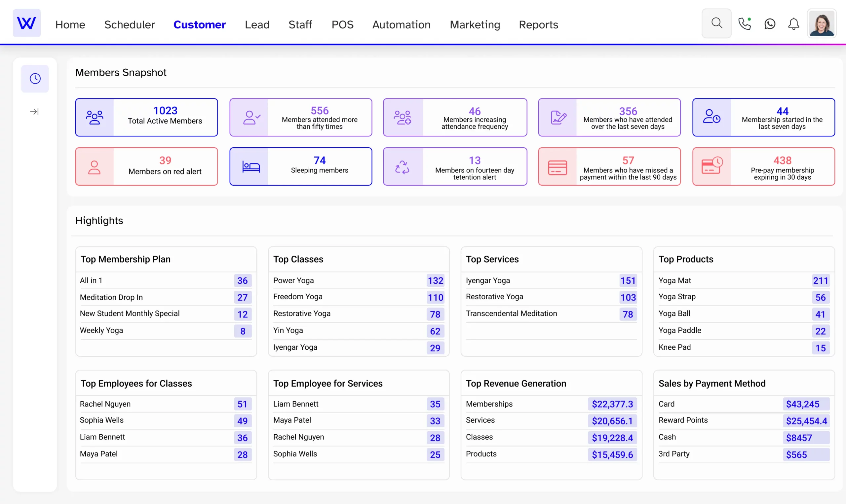Open the 57 missed payment card
This screenshot has width=846, height=504.
(609, 166)
